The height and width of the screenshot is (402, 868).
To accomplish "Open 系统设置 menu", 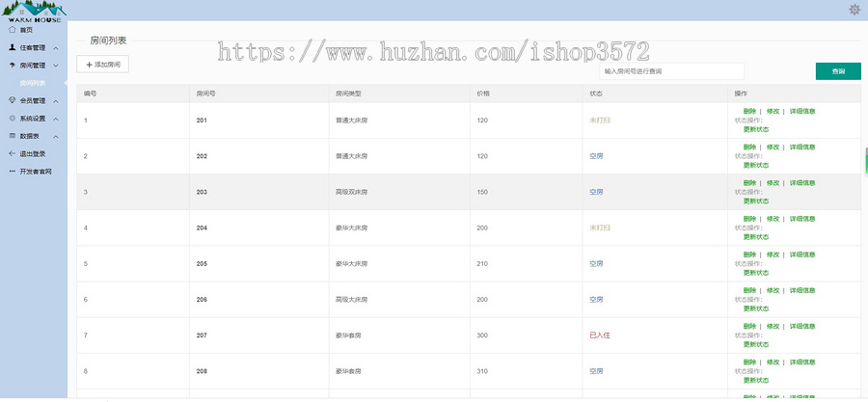I will 33,119.
